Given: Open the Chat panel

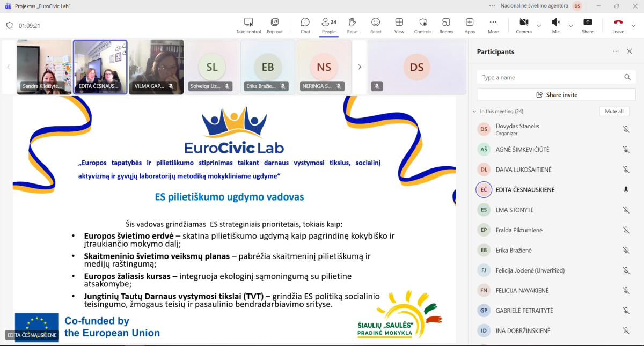Looking at the screenshot, I should (x=305, y=25).
